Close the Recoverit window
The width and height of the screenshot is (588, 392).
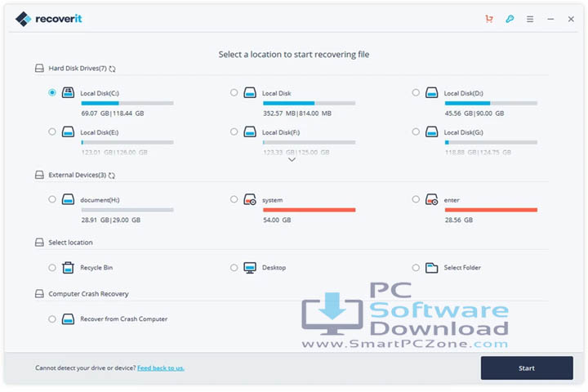point(571,19)
